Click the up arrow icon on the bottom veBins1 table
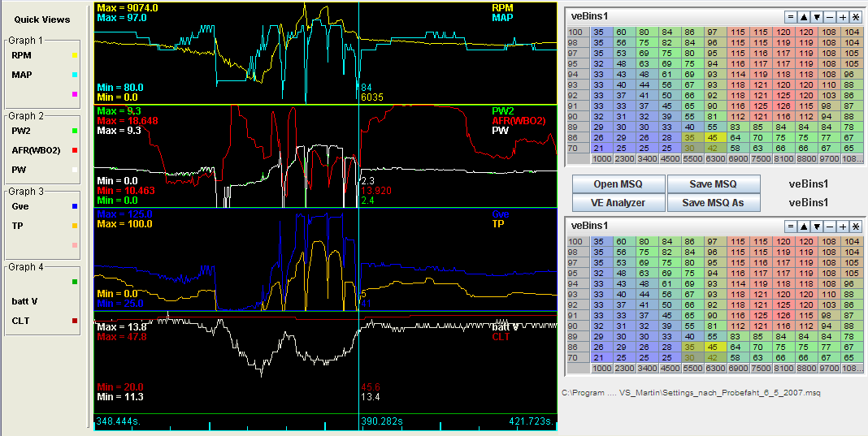This screenshot has height=436, width=868. 804,226
